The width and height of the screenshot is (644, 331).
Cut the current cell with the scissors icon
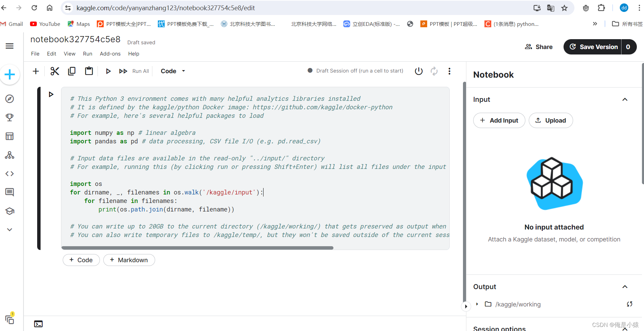(55, 71)
